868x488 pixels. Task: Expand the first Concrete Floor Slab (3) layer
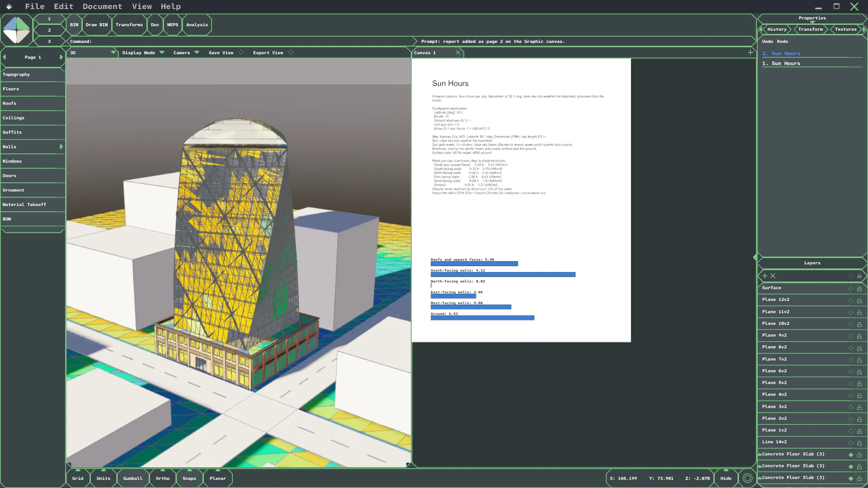760,454
